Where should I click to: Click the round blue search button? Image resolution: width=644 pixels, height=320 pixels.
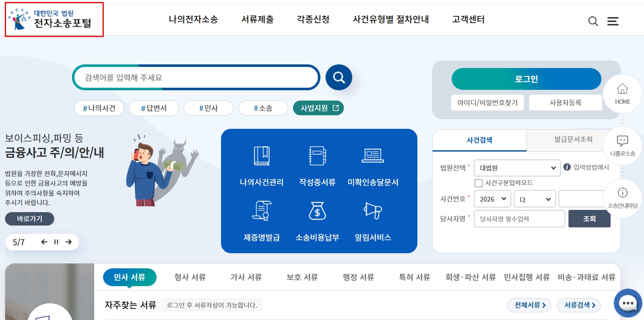[339, 78]
